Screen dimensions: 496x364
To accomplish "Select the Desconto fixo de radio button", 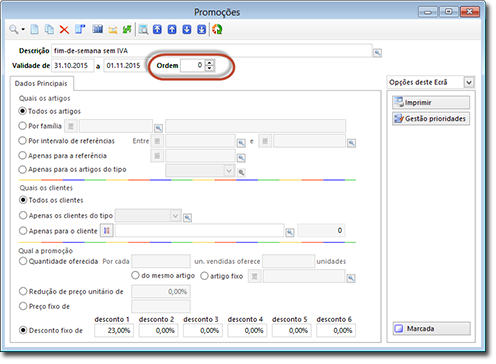I will [23, 330].
